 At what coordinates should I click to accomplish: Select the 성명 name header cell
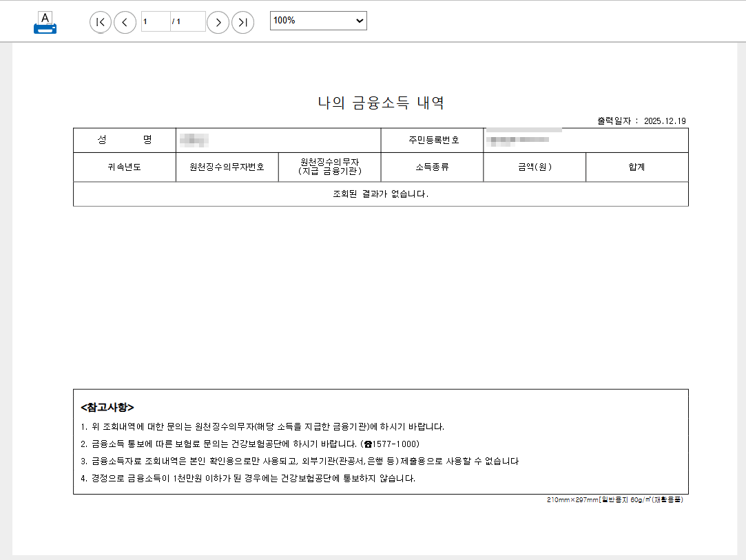[124, 140]
